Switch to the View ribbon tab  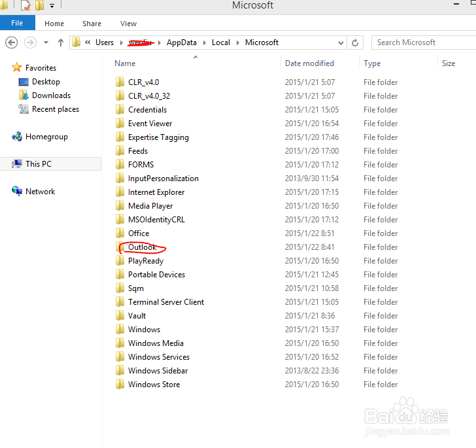128,24
